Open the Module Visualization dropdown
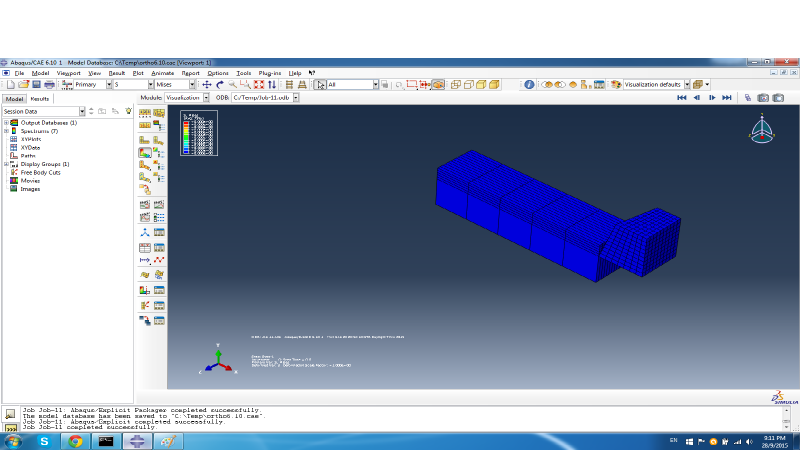 point(206,98)
